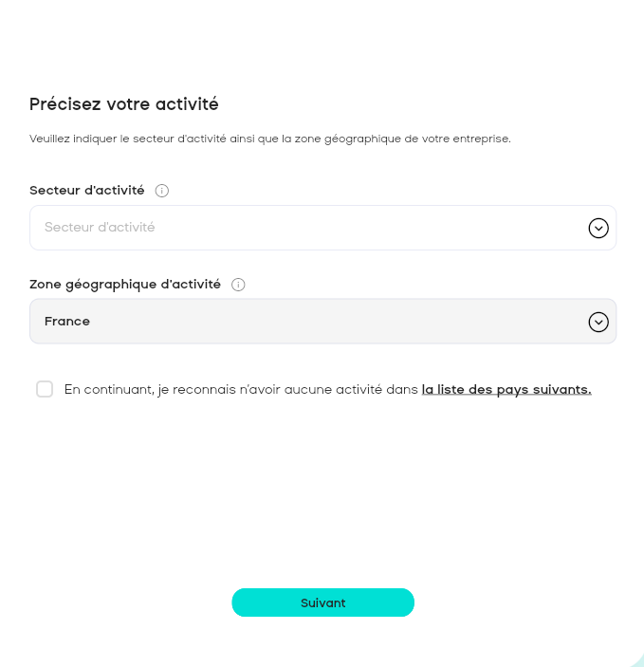This screenshot has height=667, width=644.
Task: Click the word "Suivant" on the turquoise button
Action: [x=322, y=602]
